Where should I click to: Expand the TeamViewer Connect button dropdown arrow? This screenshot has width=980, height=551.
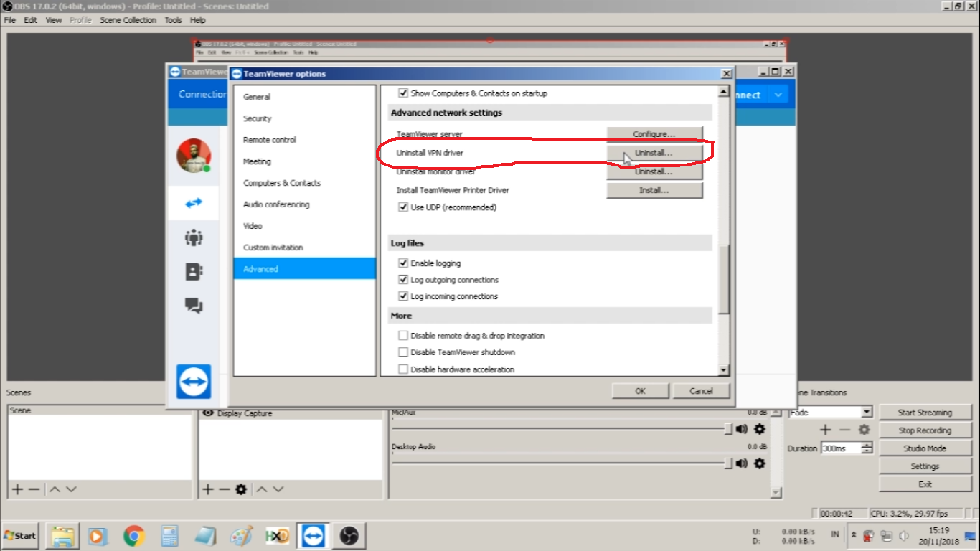(778, 95)
